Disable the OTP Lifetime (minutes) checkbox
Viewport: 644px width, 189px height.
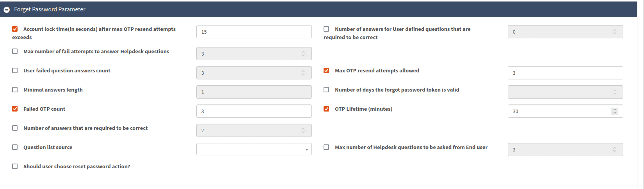pos(326,109)
